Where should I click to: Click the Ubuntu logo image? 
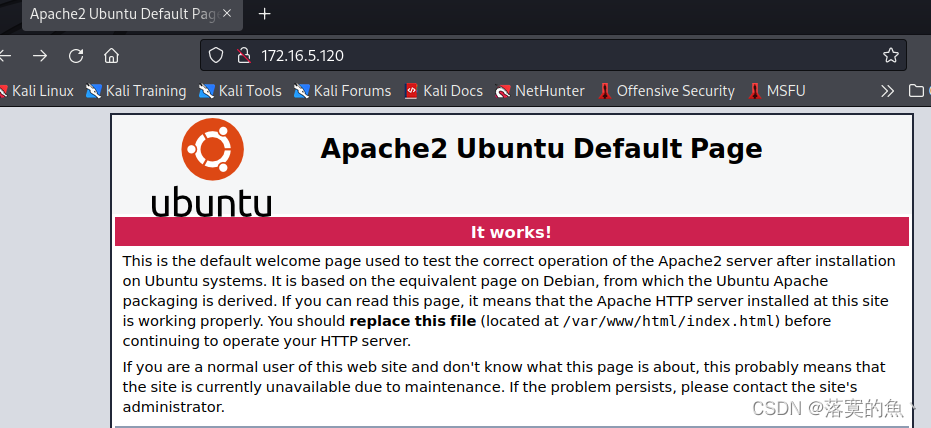pos(211,167)
